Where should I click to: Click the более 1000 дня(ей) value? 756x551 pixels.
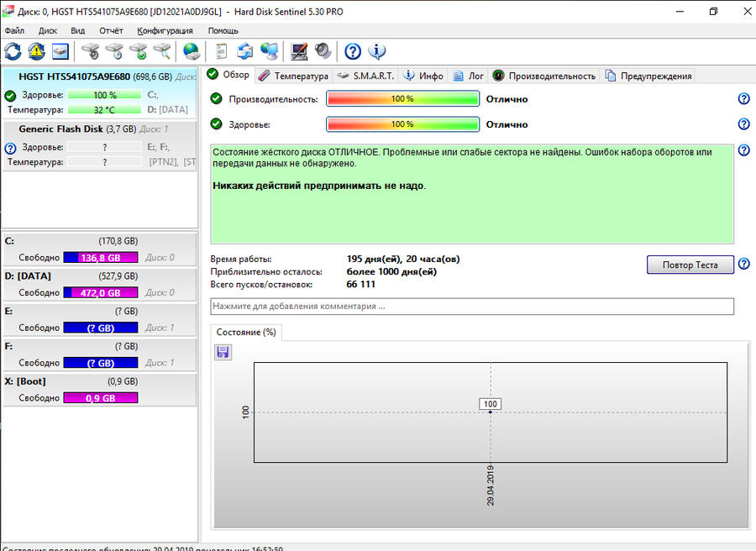[391, 271]
